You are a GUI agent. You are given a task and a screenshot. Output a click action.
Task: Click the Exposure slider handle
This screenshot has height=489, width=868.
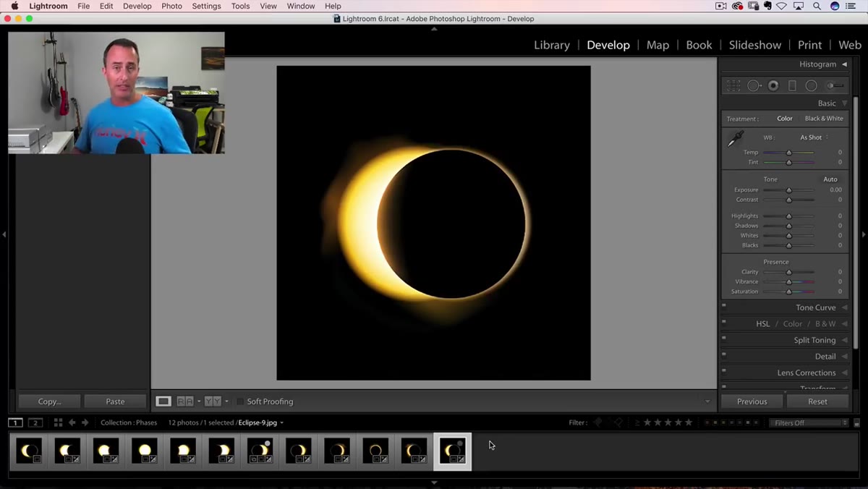point(789,190)
